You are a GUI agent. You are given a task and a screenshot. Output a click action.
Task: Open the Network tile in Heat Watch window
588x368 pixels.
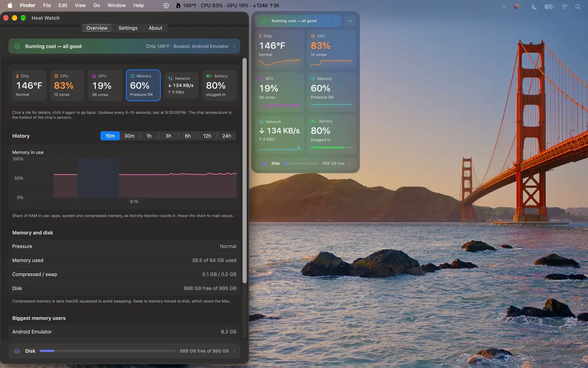point(181,85)
